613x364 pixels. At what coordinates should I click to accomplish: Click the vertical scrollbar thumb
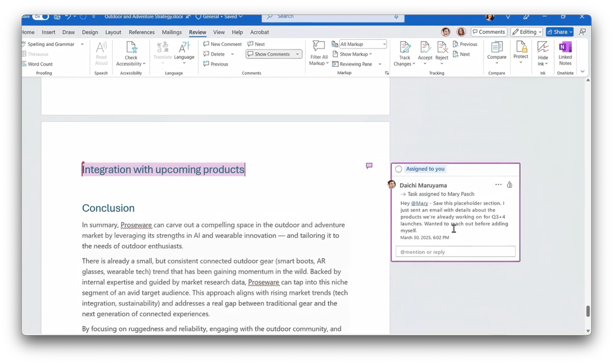[x=588, y=311]
